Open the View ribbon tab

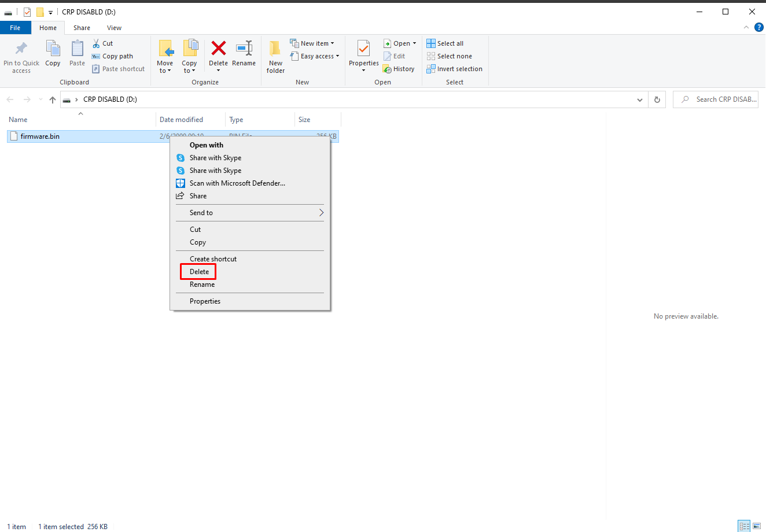pyautogui.click(x=114, y=28)
